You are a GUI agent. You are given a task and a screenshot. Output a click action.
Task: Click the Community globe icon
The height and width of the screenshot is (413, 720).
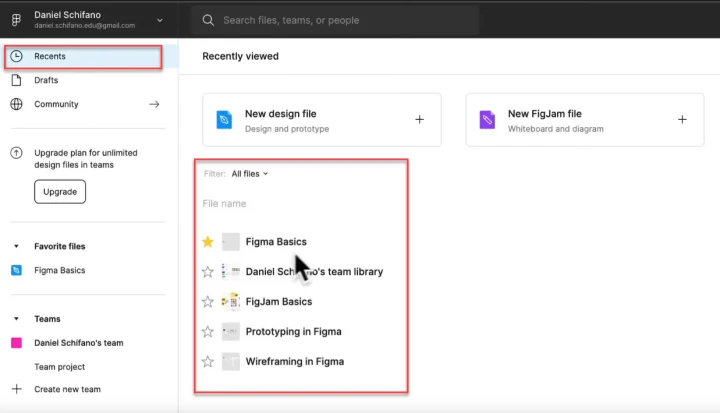pyautogui.click(x=17, y=104)
